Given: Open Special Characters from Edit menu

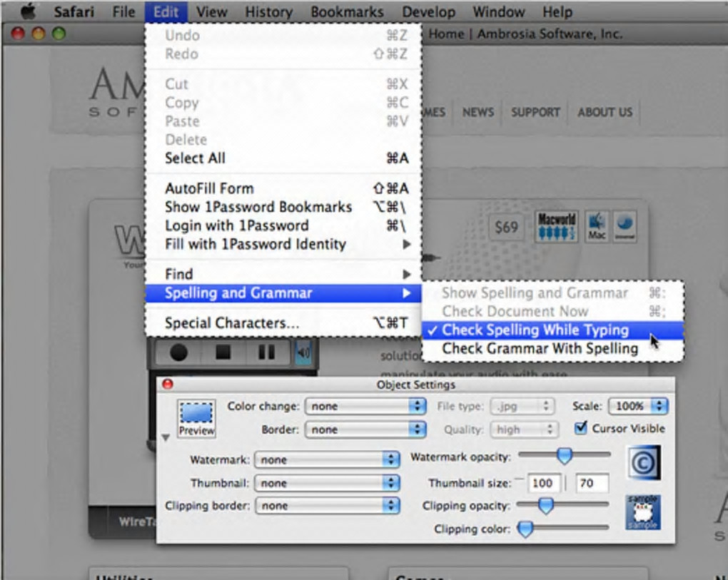Looking at the screenshot, I should click(x=283, y=323).
